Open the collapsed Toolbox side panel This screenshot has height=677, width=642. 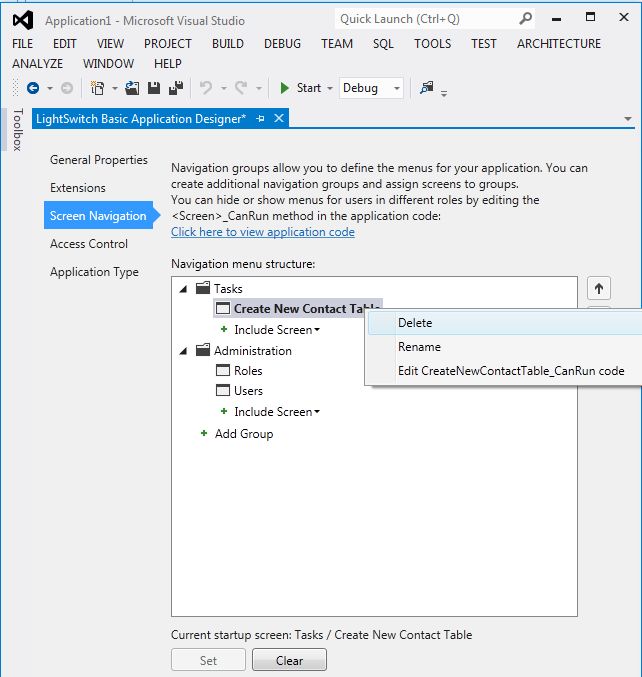17,130
